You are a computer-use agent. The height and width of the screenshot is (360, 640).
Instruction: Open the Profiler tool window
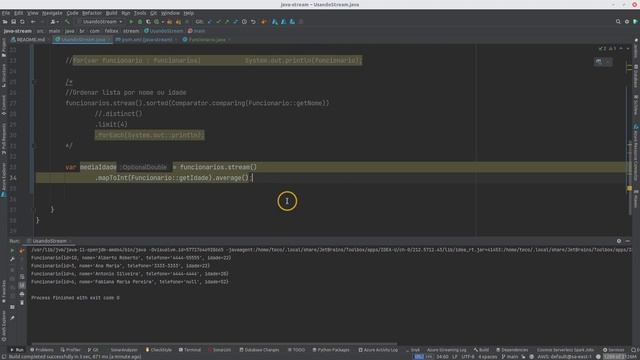coord(71,350)
